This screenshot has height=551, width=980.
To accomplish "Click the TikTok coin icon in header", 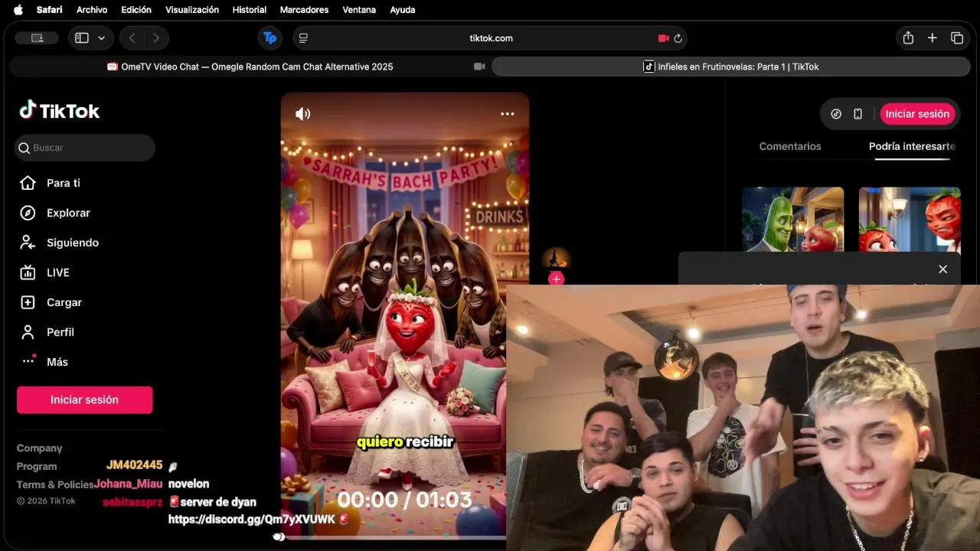I will click(x=836, y=114).
